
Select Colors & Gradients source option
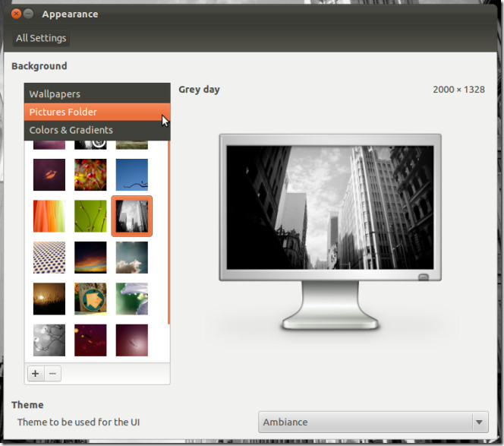[x=97, y=130]
